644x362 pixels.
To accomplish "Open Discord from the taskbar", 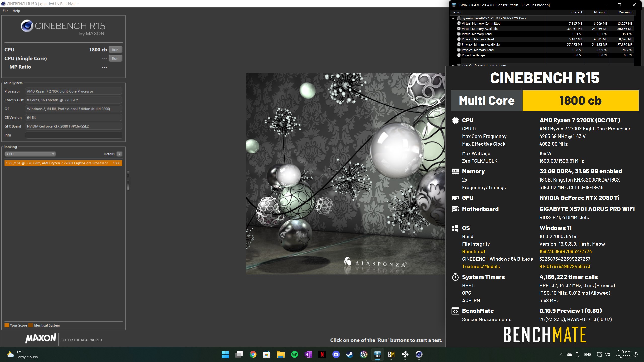I will (x=336, y=354).
